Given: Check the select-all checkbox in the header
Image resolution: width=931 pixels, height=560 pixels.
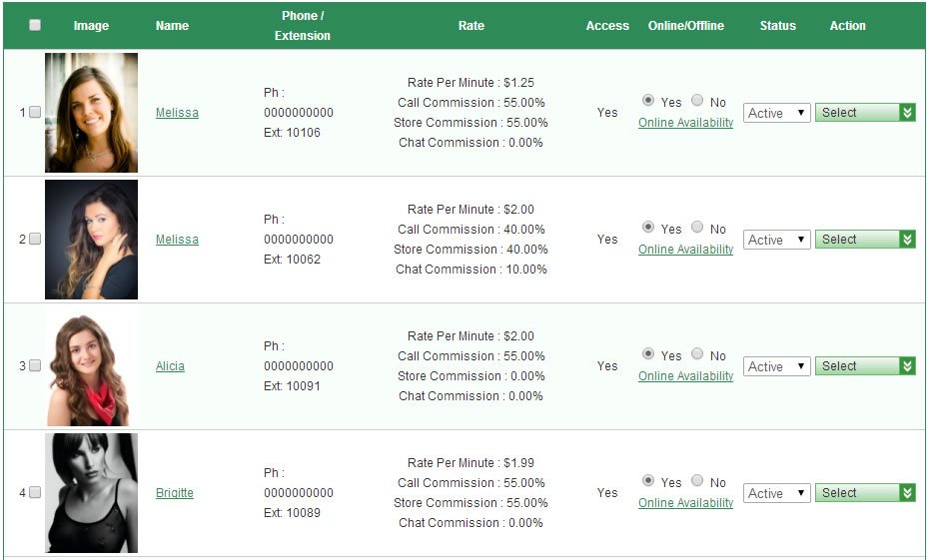Looking at the screenshot, I should pos(35,26).
